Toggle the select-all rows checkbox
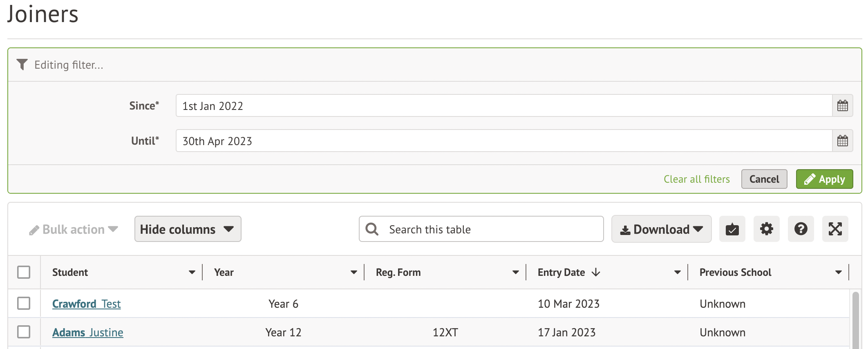868x349 pixels. tap(24, 272)
